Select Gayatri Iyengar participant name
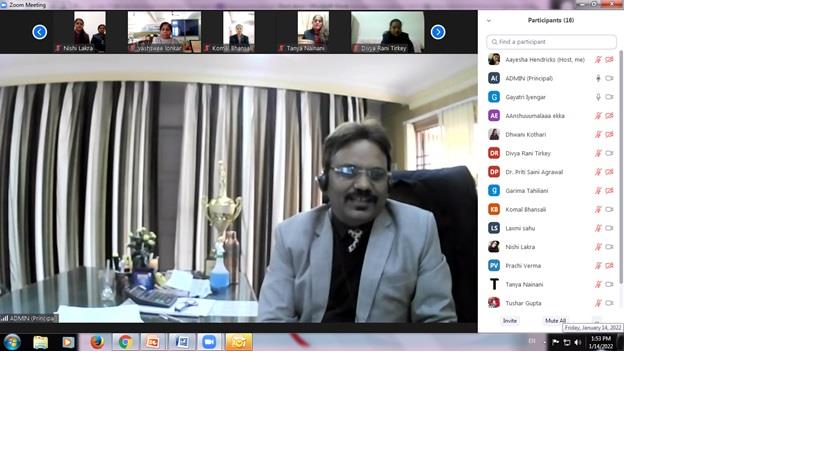This screenshot has height=460, width=819. [x=525, y=97]
